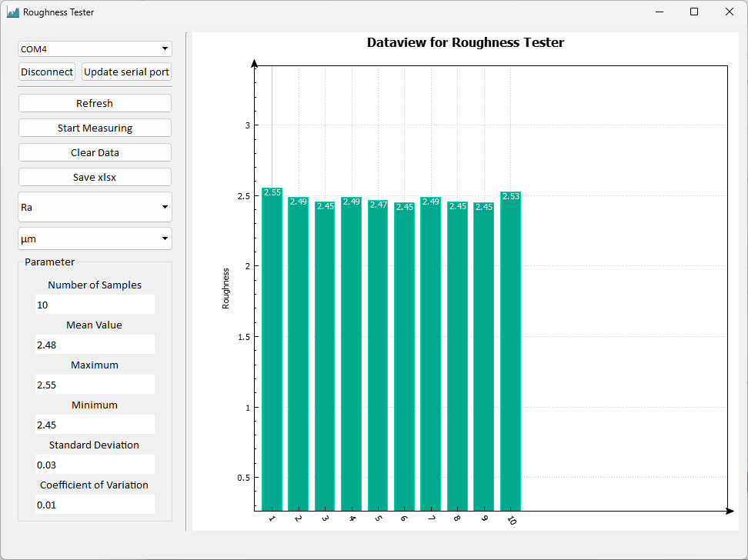Screen dimensions: 748x560
Task: Click the Maximum value field
Action: click(x=95, y=385)
